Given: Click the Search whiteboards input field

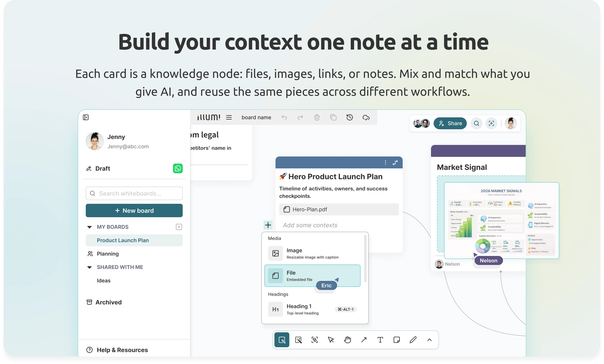Looking at the screenshot, I should 134,194.
